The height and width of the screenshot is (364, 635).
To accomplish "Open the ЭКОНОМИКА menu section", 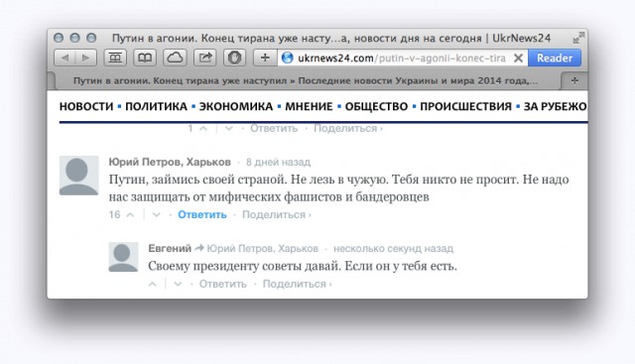I will 236,106.
